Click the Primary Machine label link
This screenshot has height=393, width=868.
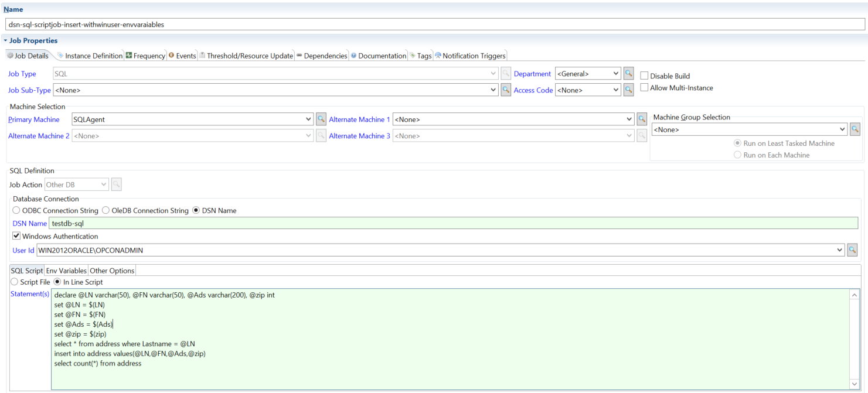[34, 119]
